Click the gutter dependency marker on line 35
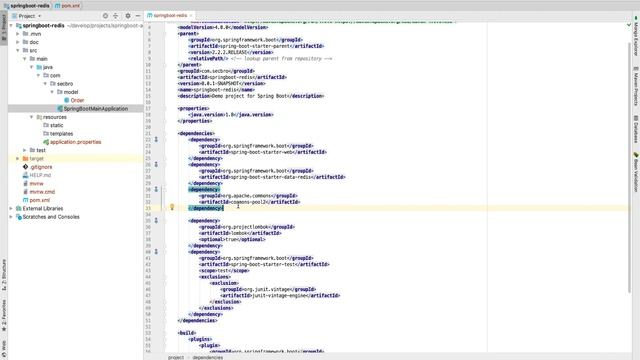The image size is (640, 360). pyautogui.click(x=156, y=220)
